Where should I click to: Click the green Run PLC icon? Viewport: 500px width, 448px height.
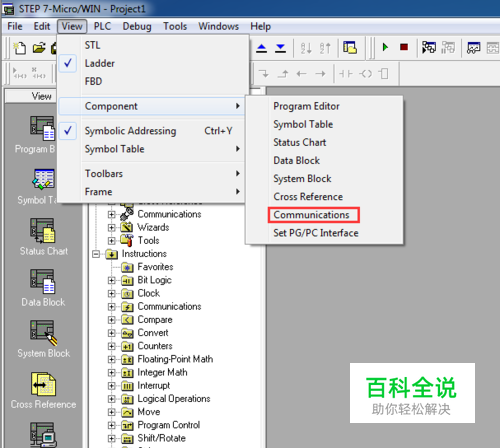coord(385,47)
